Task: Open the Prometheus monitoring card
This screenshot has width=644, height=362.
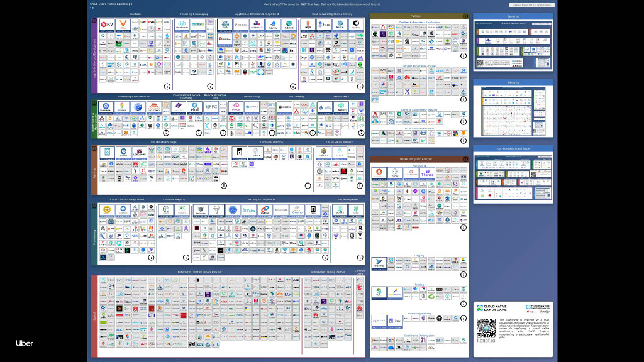Action: [379, 173]
